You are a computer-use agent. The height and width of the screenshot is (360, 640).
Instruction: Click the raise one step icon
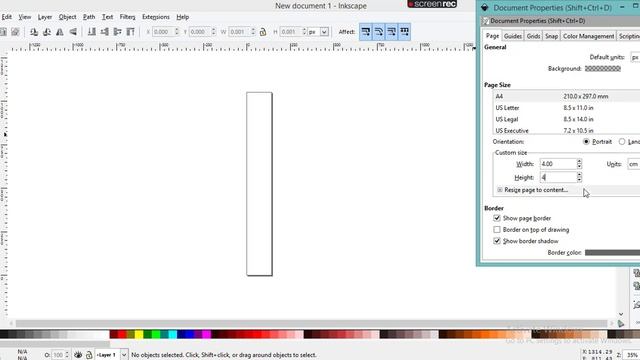click(118, 32)
